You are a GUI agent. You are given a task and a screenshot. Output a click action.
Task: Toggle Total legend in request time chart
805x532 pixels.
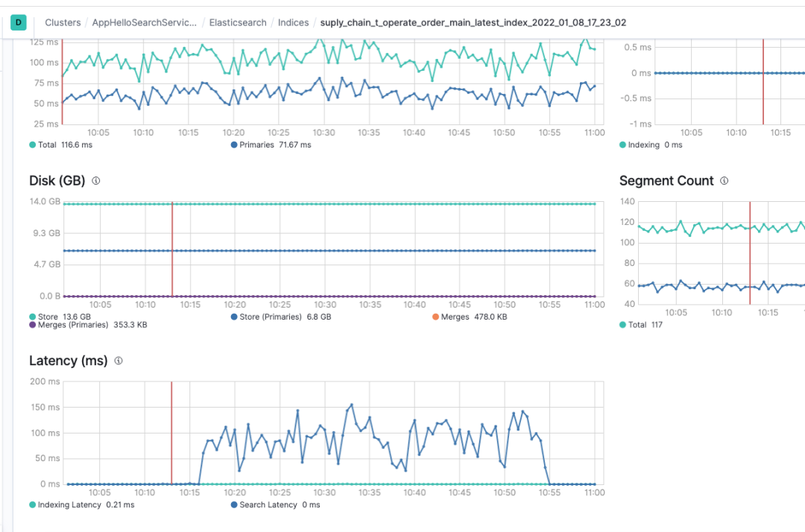point(60,145)
